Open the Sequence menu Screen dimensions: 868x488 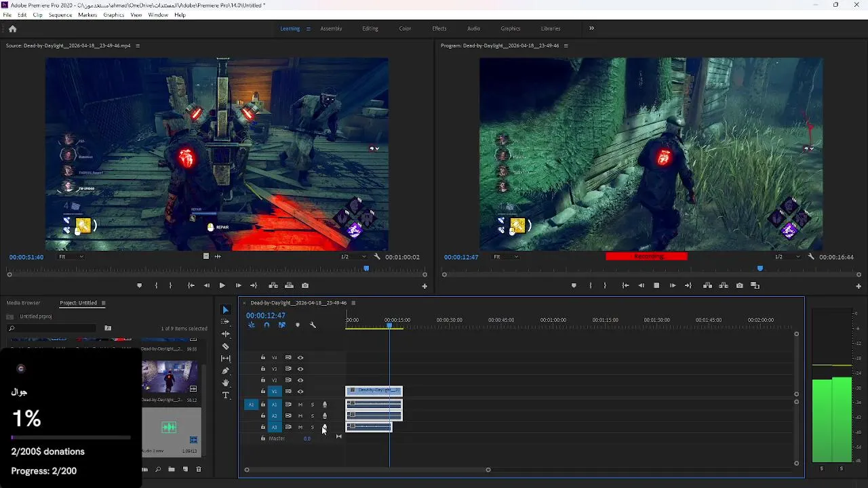coord(60,15)
